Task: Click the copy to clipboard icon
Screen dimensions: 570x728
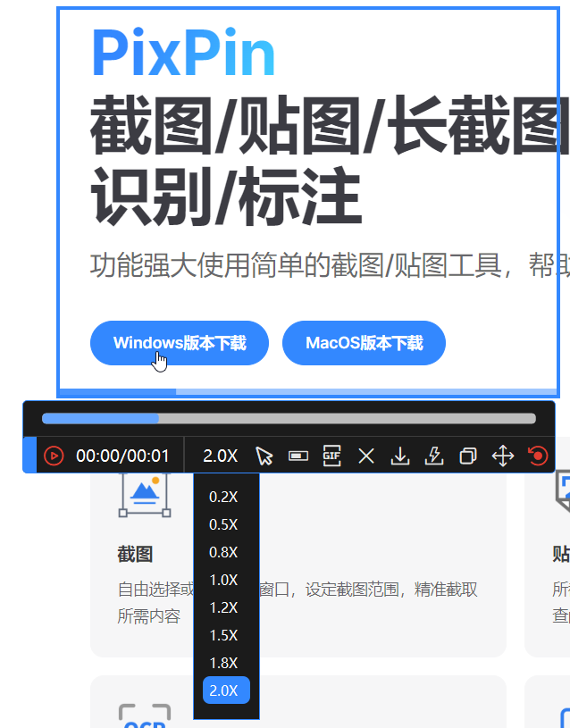Action: pyautogui.click(x=468, y=456)
